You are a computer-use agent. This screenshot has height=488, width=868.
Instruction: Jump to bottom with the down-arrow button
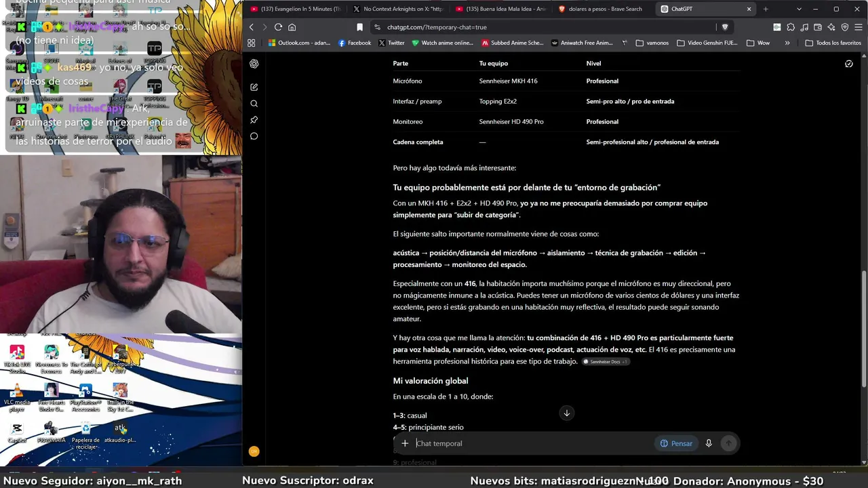tap(567, 413)
